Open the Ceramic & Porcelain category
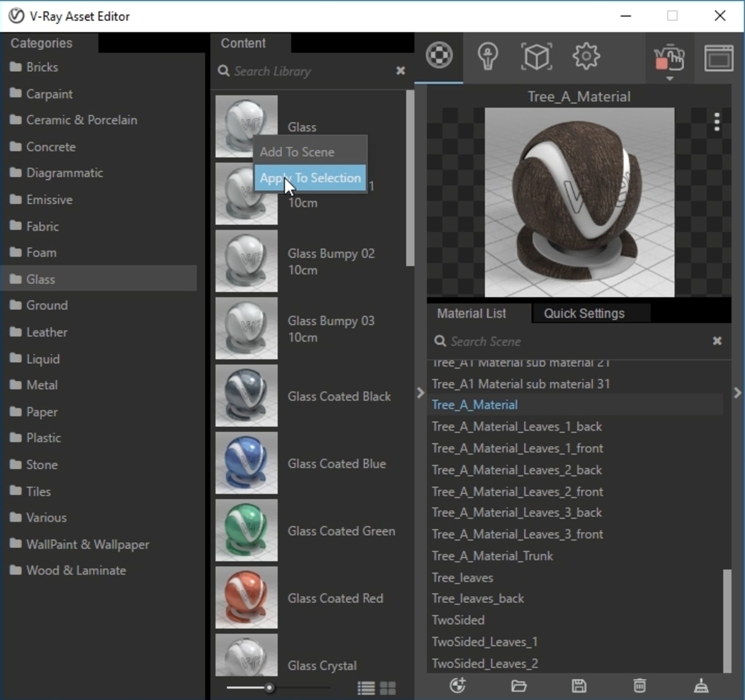745x700 pixels. (x=73, y=120)
